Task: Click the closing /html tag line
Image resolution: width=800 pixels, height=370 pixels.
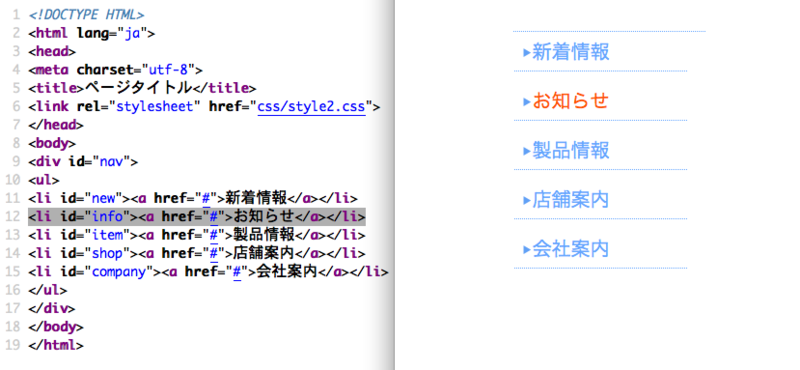Action: [56, 346]
